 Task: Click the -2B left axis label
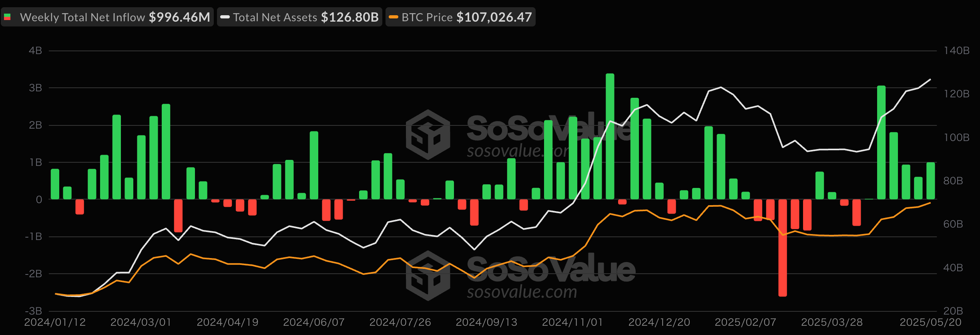pyautogui.click(x=33, y=274)
